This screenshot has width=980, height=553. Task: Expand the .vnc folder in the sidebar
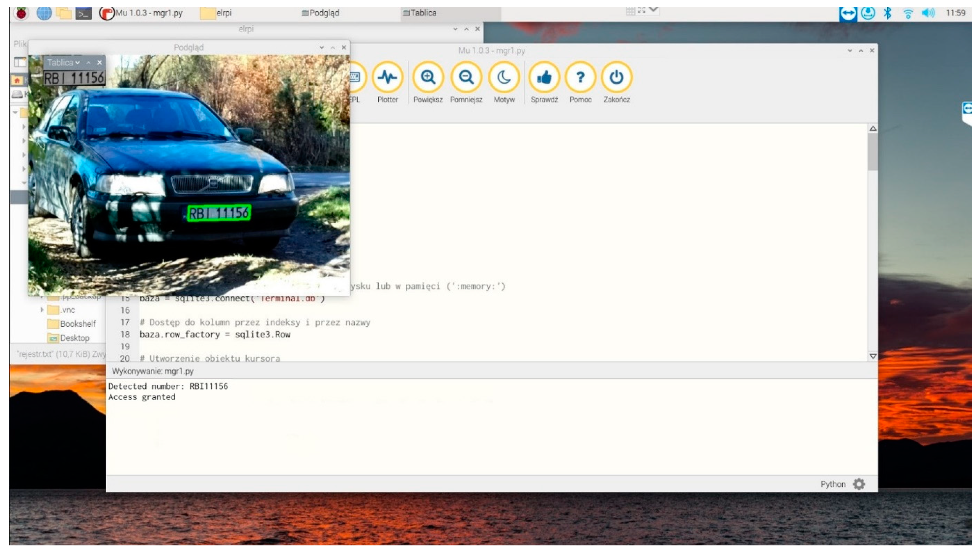(x=42, y=310)
